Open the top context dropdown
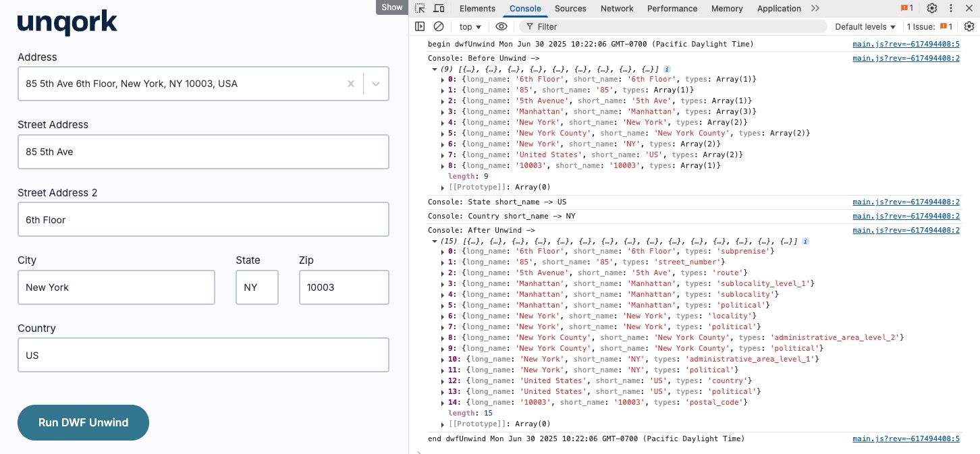The height and width of the screenshot is (454, 980). (x=470, y=26)
